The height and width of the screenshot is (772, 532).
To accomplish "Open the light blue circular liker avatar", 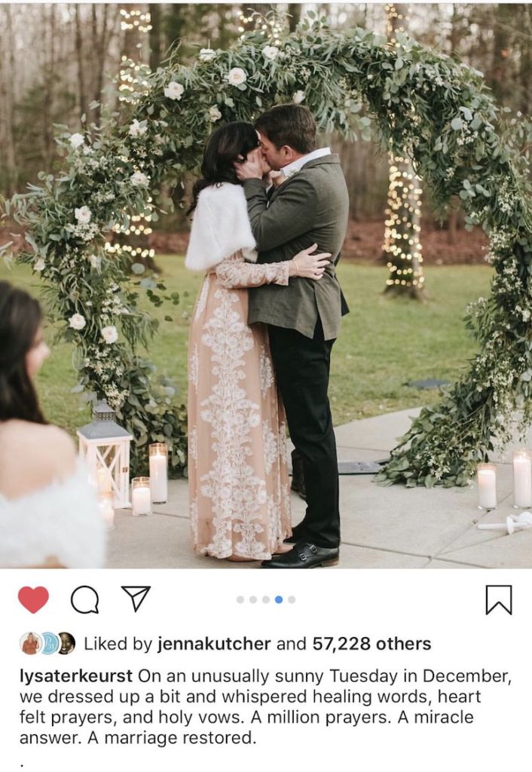I will point(49,644).
